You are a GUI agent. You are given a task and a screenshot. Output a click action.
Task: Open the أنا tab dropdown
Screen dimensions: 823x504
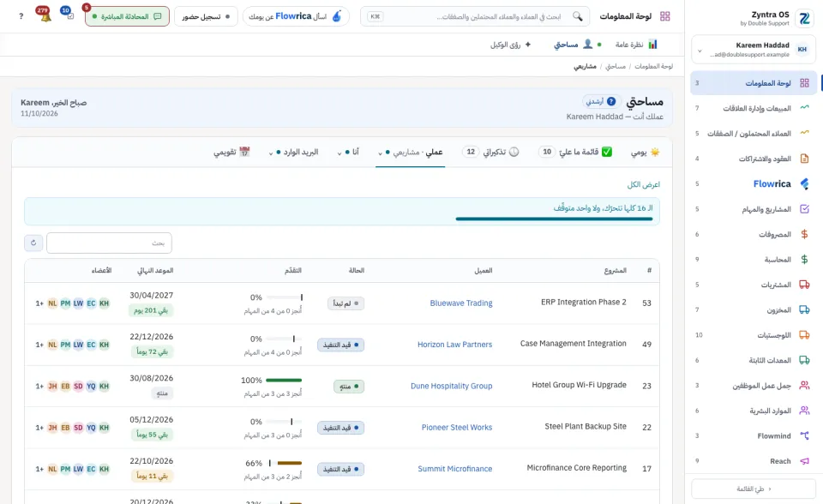point(349,153)
